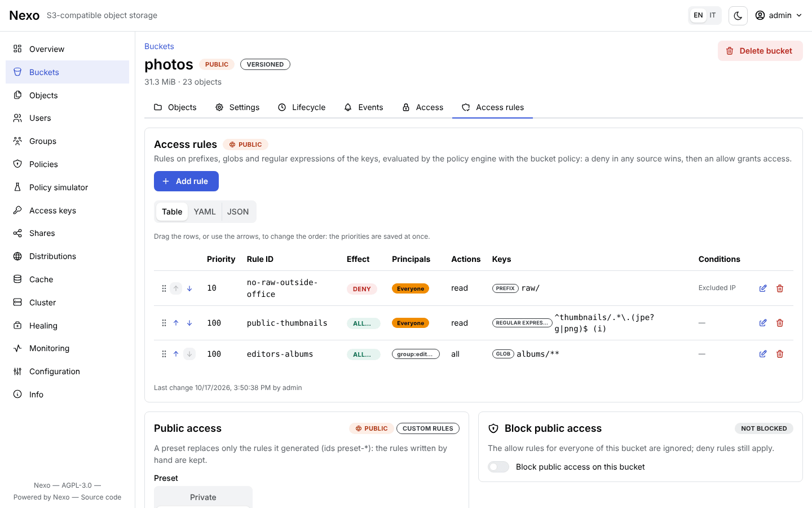Open Healing in sidebar
The image size is (812, 508).
67,326
